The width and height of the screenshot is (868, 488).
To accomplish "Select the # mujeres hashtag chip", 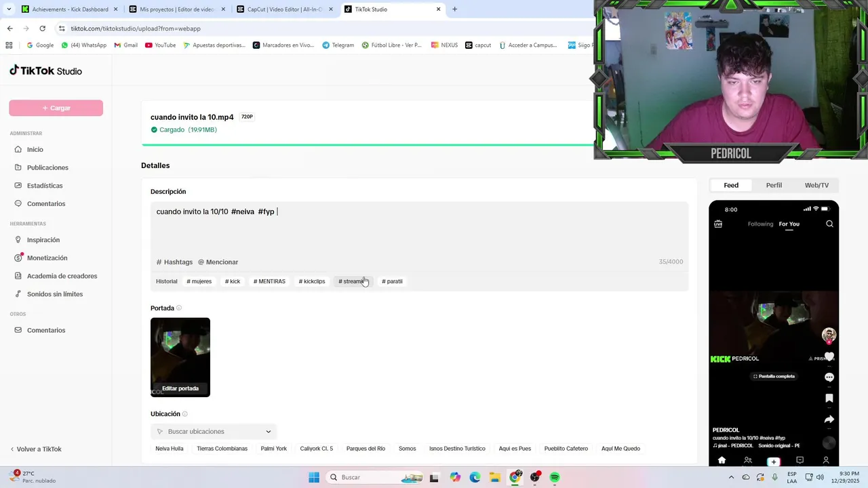I will (199, 281).
